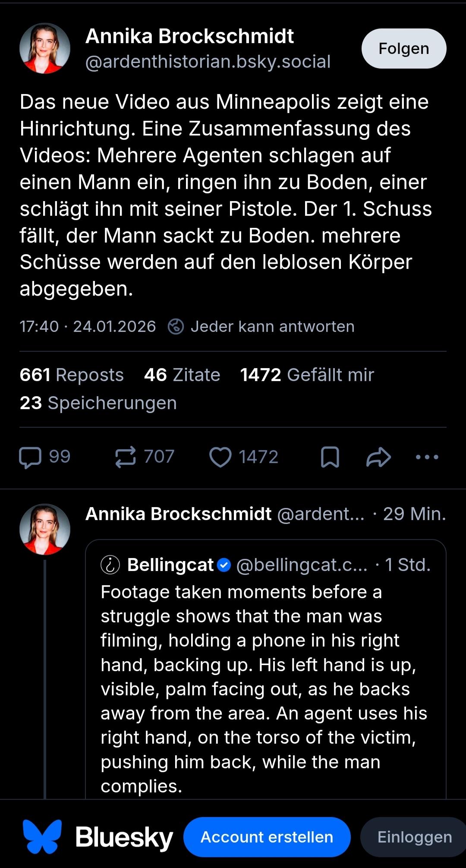
Task: Click Bellingcat's blue verified badge
Action: pos(224,565)
